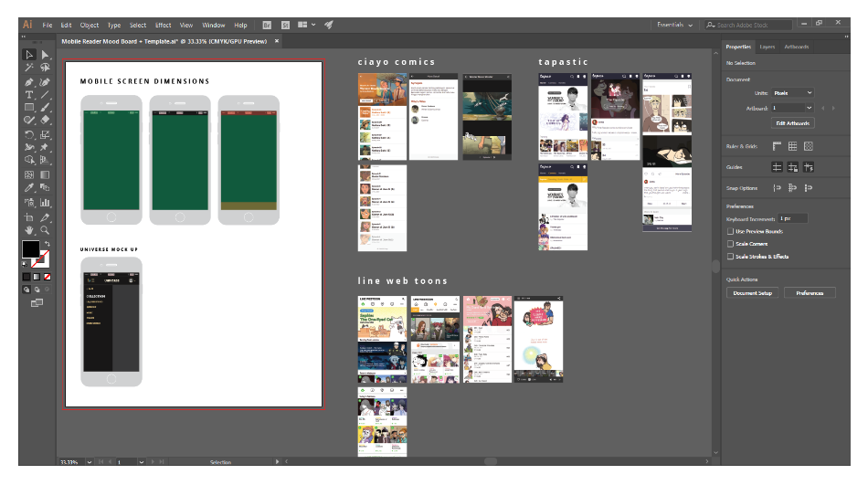Toggle Transparency Grid in Ruler & Grids
This screenshot has width=868, height=485.
809,146
